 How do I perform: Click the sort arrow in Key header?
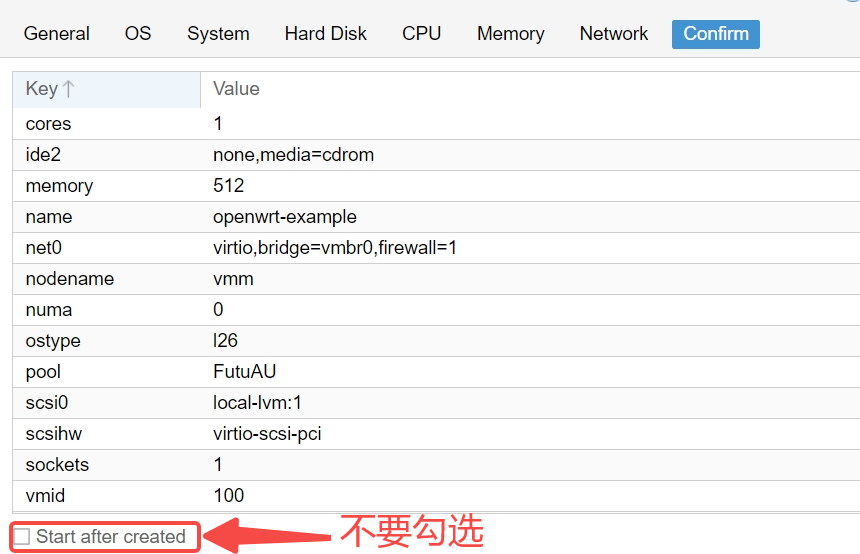(69, 89)
